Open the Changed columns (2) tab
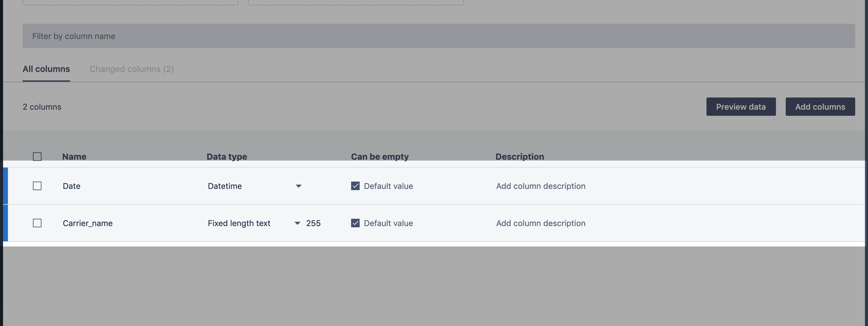Image resolution: width=868 pixels, height=326 pixels. pyautogui.click(x=131, y=69)
